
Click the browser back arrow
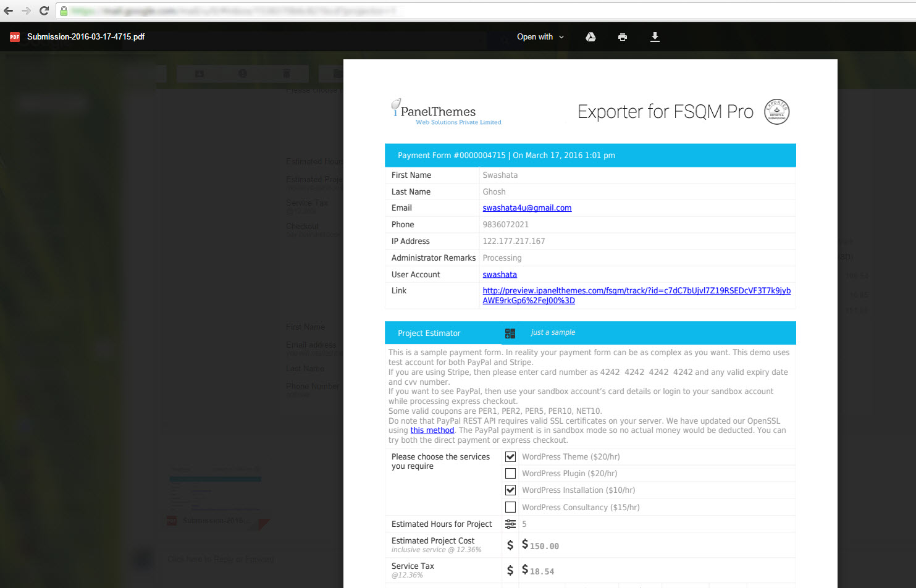pos(9,10)
